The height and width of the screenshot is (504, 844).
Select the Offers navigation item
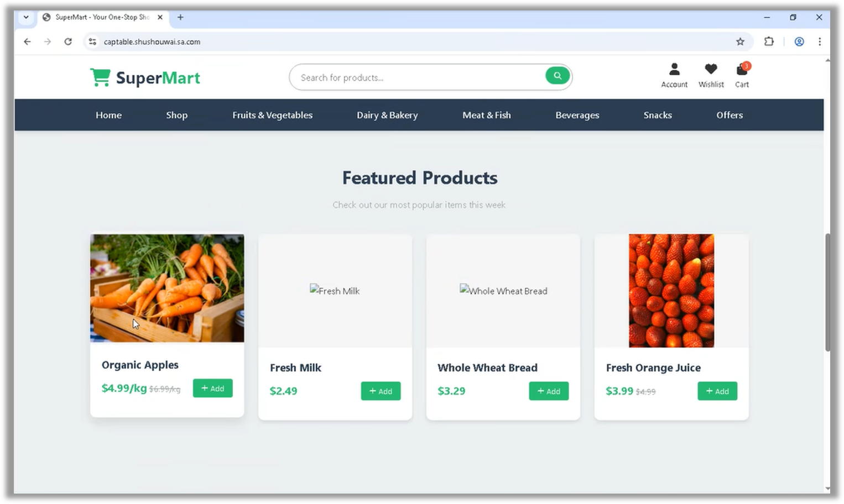pyautogui.click(x=730, y=115)
